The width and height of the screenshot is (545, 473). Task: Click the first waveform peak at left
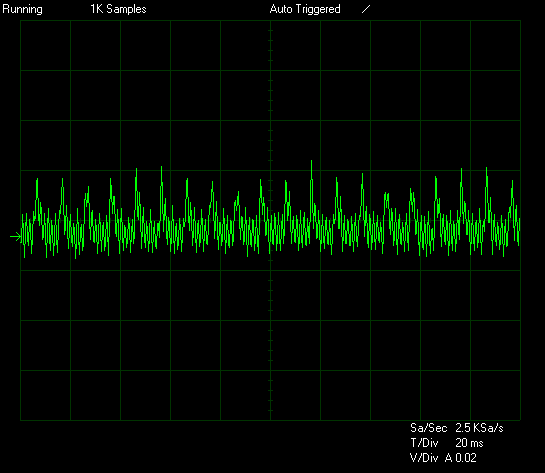point(37,180)
